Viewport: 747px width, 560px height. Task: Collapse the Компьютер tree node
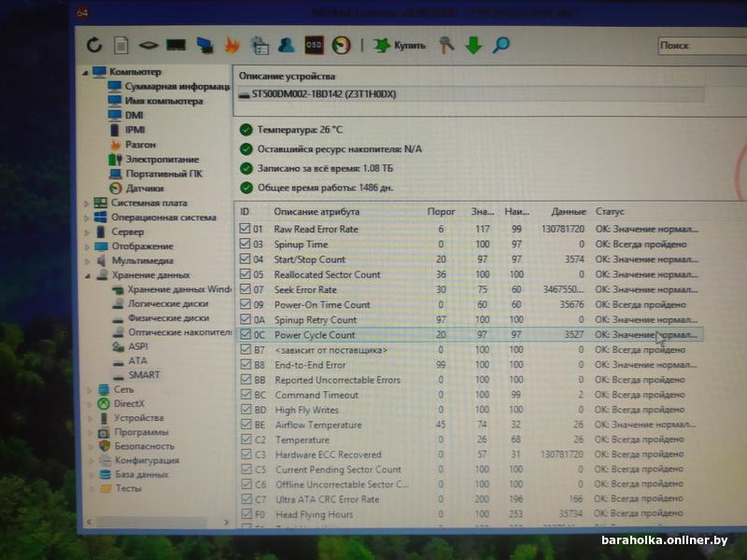click(x=85, y=73)
